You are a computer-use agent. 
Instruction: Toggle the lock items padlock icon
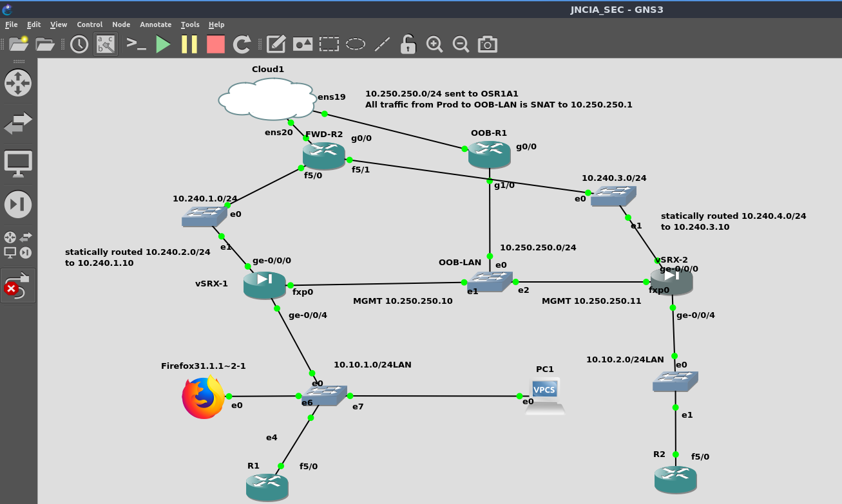click(408, 44)
